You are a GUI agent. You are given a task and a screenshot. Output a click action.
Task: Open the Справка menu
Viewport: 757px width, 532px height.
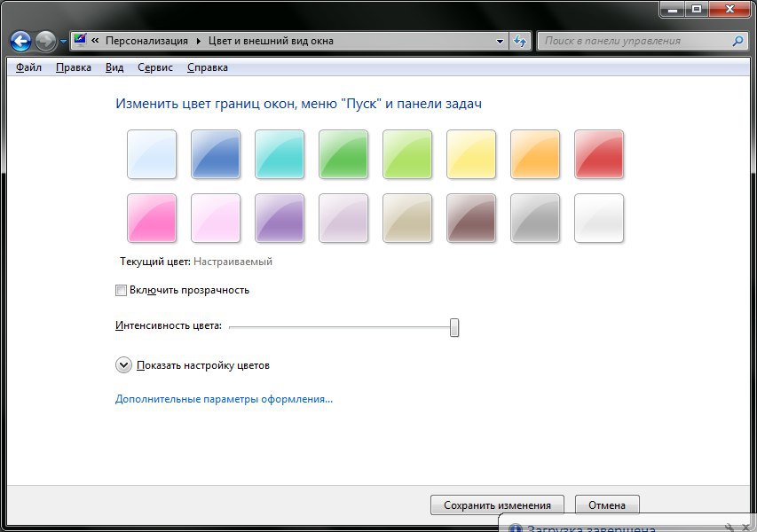point(207,67)
